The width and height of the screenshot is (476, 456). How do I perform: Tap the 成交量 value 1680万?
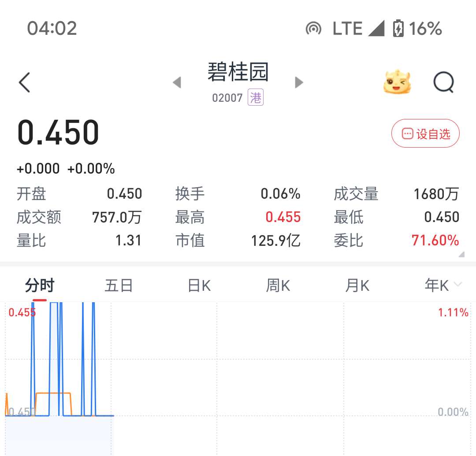click(436, 194)
